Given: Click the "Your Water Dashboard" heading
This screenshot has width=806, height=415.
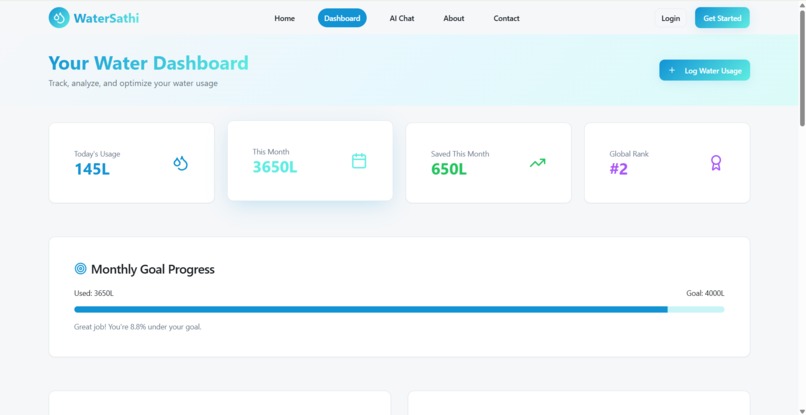Looking at the screenshot, I should point(149,63).
